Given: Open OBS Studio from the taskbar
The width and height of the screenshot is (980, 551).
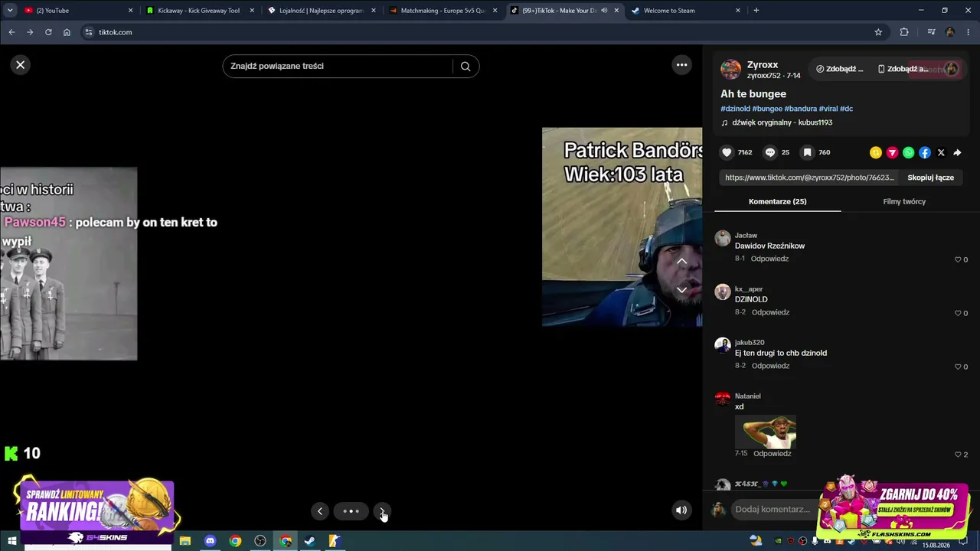Looking at the screenshot, I should click(x=260, y=541).
